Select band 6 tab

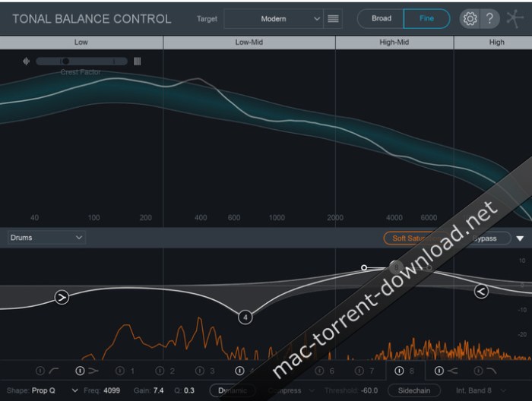(332, 371)
